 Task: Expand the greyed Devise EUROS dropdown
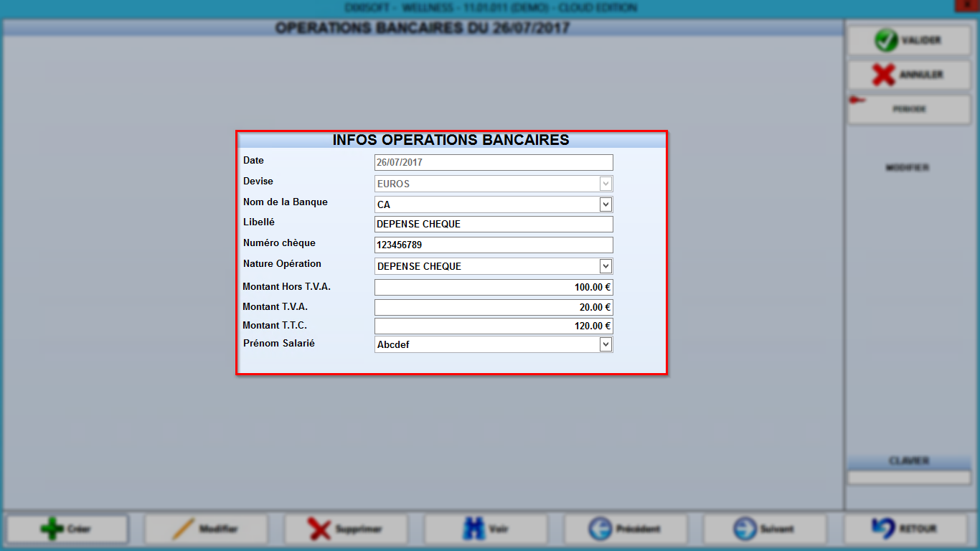pyautogui.click(x=606, y=184)
